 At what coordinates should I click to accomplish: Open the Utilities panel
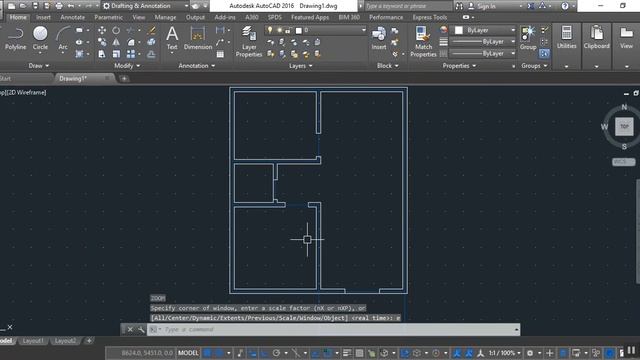point(567,38)
